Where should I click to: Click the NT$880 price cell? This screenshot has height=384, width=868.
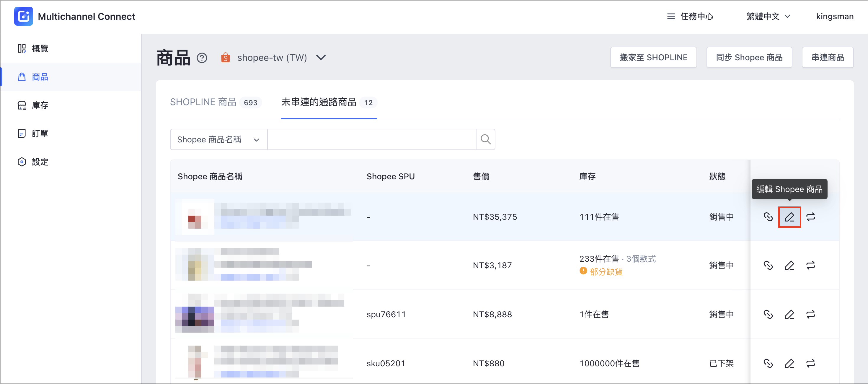tap(489, 363)
